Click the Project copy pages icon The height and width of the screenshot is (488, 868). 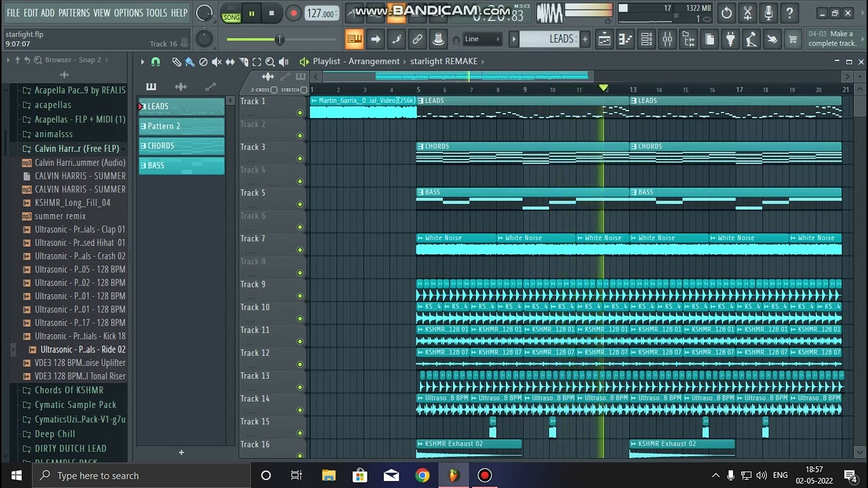[x=709, y=39]
